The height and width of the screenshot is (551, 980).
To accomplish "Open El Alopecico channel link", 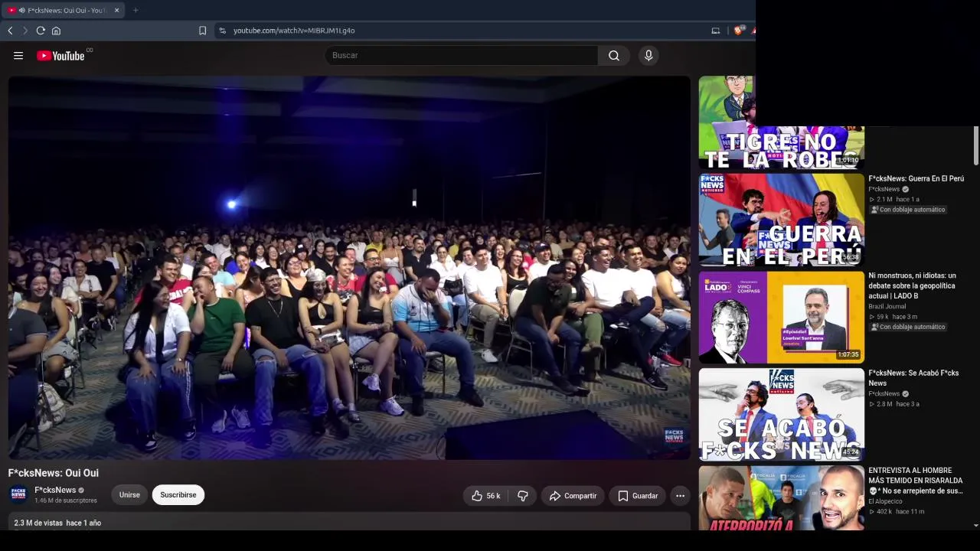I will click(x=885, y=501).
